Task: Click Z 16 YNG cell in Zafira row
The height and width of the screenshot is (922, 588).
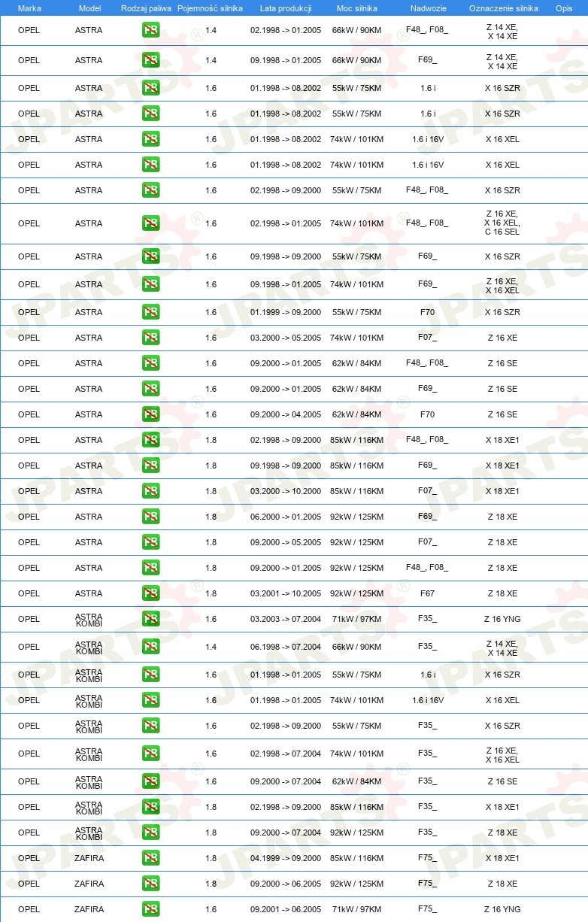Action: [502, 909]
